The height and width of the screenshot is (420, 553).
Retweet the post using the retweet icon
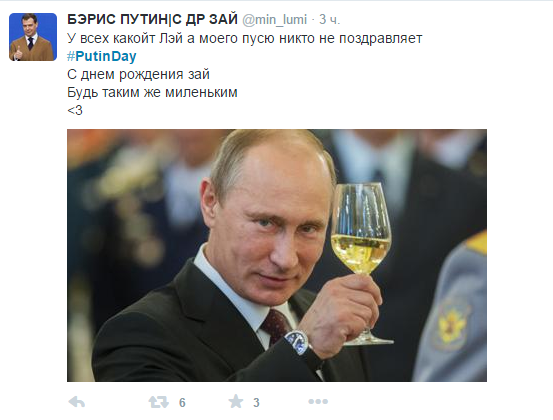pyautogui.click(x=158, y=402)
